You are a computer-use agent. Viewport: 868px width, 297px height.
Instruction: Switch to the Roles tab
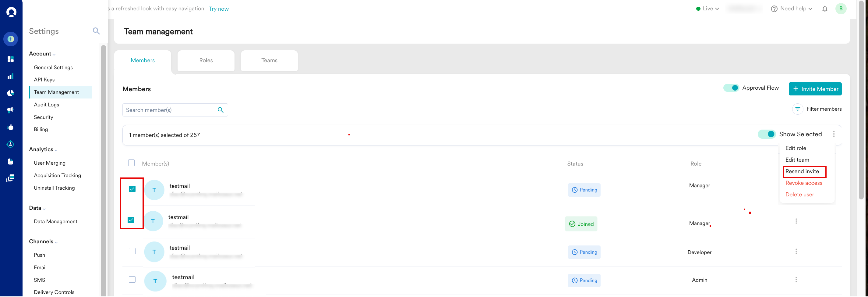click(206, 60)
